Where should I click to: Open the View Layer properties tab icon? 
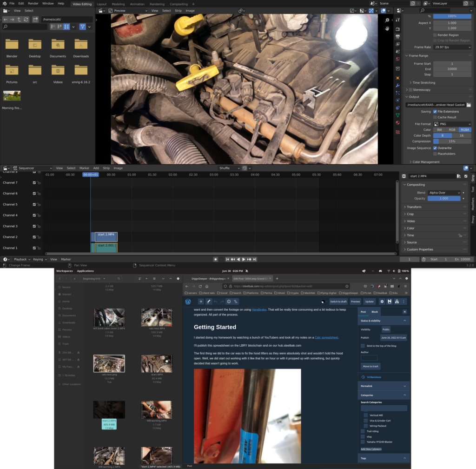click(398, 44)
